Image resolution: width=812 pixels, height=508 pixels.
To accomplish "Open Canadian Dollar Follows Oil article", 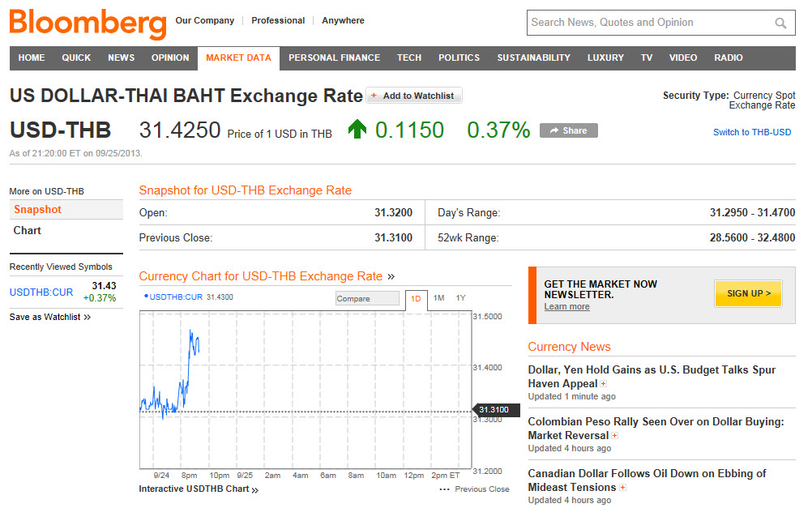I will pos(647,480).
